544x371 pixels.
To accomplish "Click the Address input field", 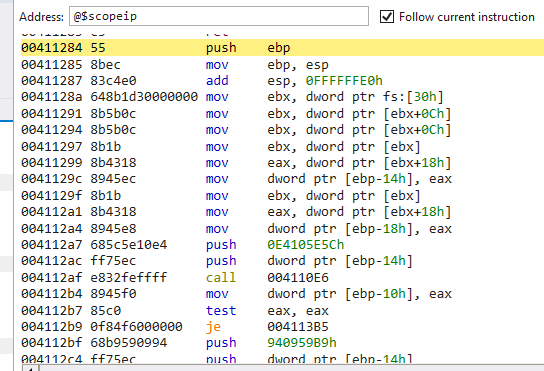I will pyautogui.click(x=219, y=16).
